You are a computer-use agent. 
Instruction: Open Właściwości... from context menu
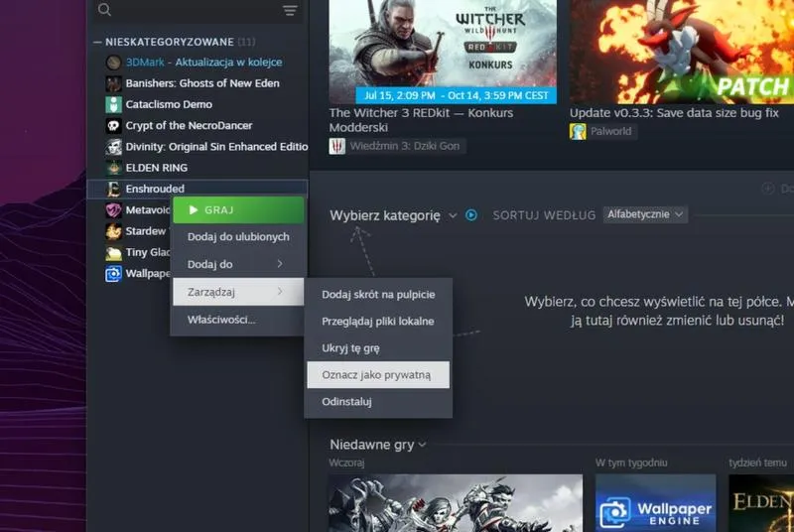(x=238, y=320)
